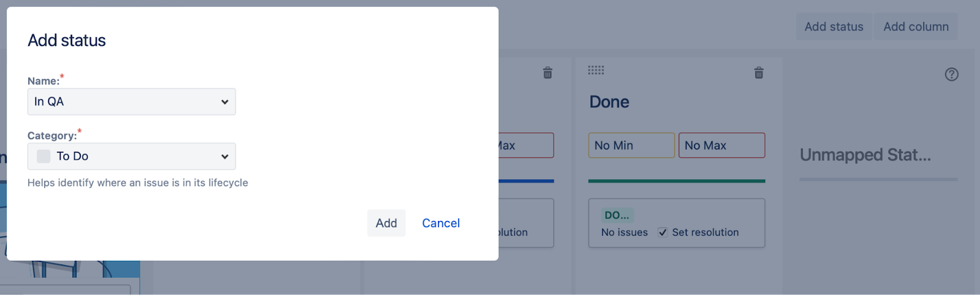980x295 pixels.
Task: Click the blue bar beside the dialog
Action: pos(526,181)
